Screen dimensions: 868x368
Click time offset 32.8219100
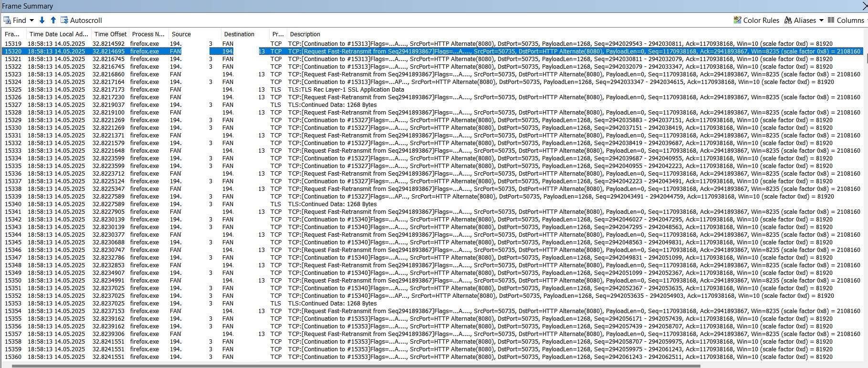[x=108, y=113]
